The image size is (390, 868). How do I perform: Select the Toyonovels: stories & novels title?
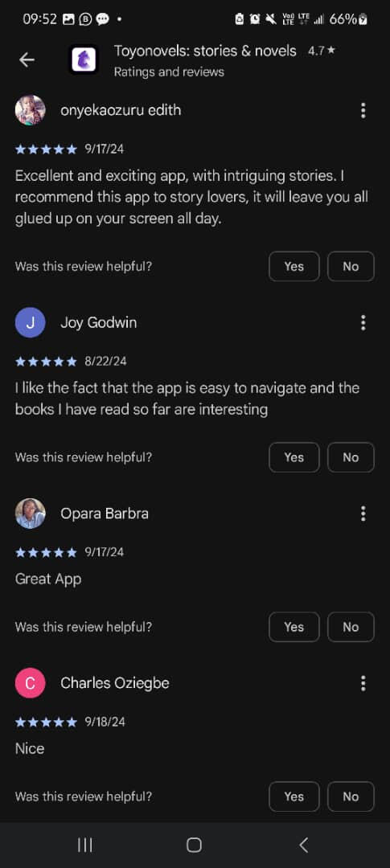coord(205,51)
